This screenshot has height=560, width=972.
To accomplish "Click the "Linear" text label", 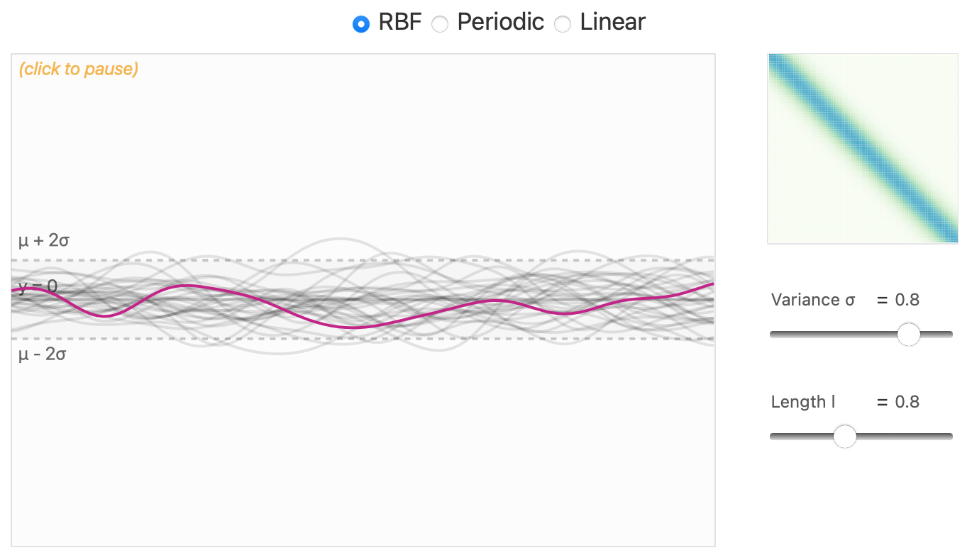I will (x=612, y=22).
